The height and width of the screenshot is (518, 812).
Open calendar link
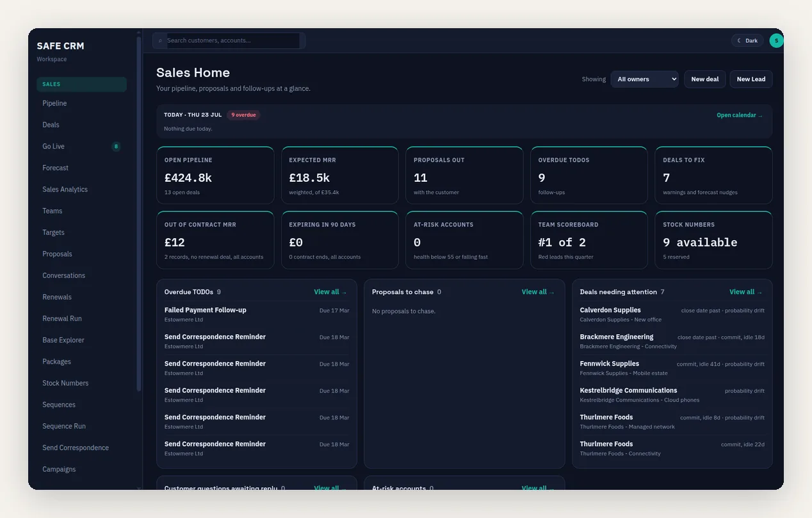(x=740, y=115)
